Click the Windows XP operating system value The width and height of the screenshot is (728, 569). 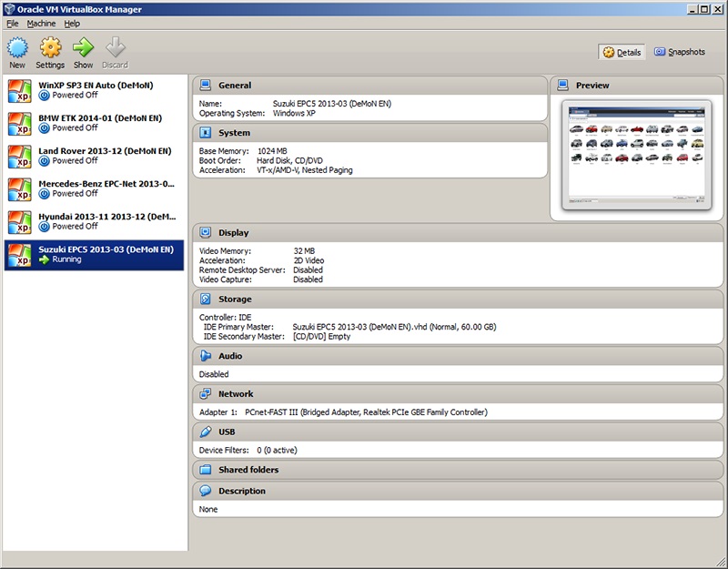point(294,113)
